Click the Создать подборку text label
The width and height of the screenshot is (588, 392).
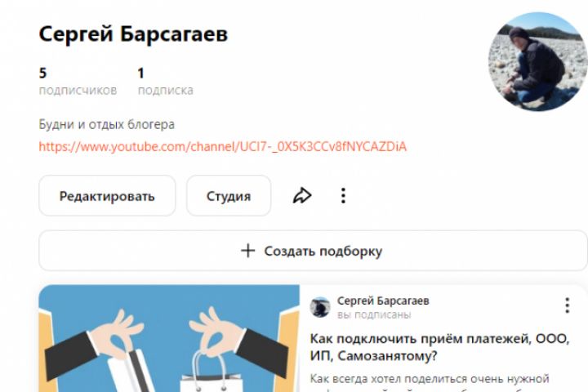(323, 251)
